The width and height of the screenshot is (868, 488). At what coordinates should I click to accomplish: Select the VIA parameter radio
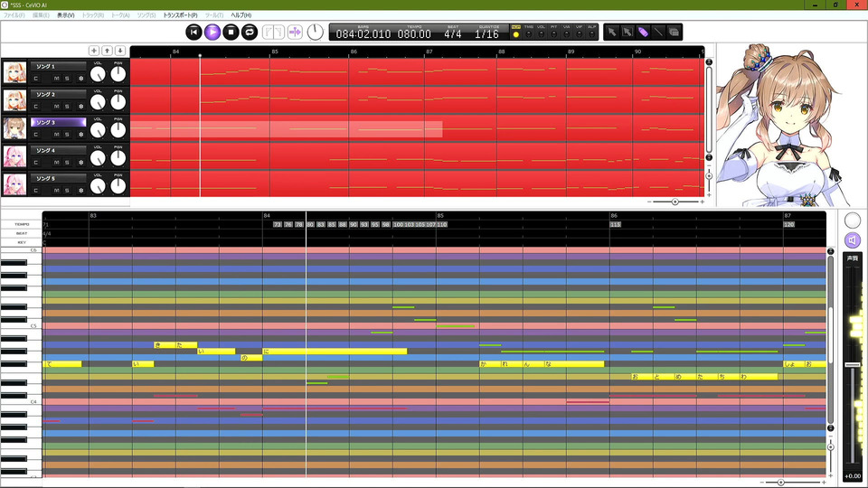[567, 34]
